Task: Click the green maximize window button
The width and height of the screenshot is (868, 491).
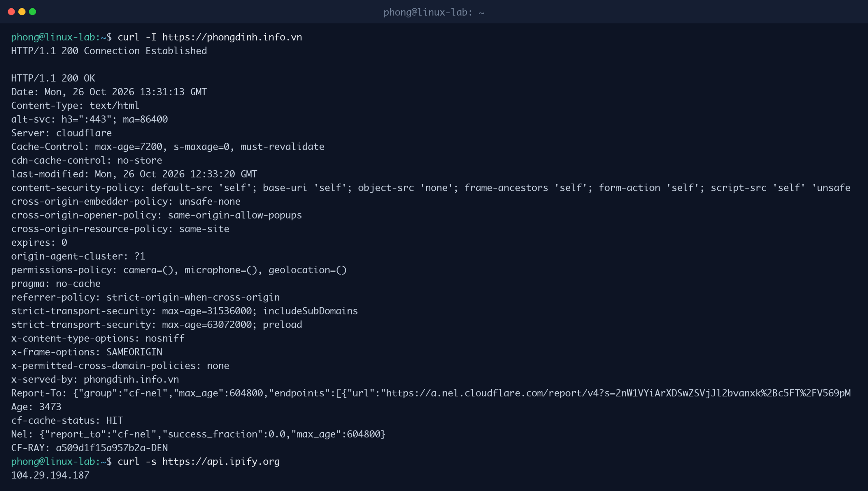Action: (33, 12)
